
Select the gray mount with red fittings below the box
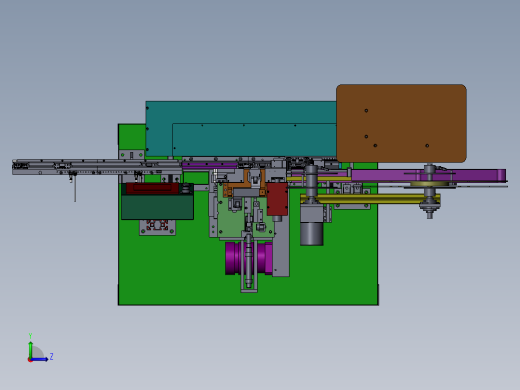157,227
